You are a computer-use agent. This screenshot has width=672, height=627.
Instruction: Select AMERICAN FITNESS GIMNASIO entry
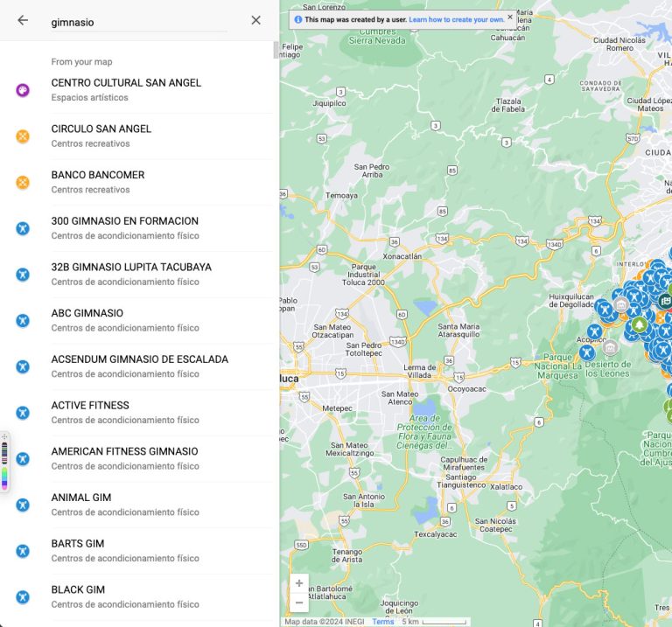coord(137,458)
